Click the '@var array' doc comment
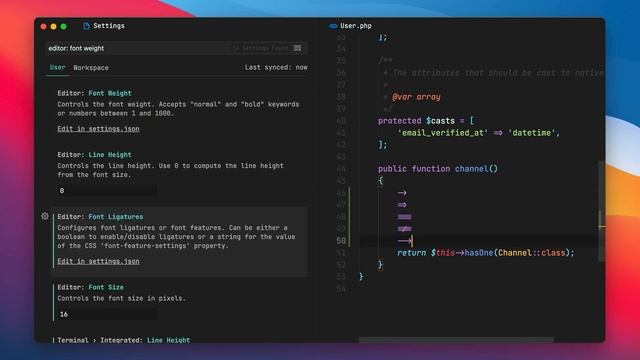This screenshot has width=640, height=360. 416,97
